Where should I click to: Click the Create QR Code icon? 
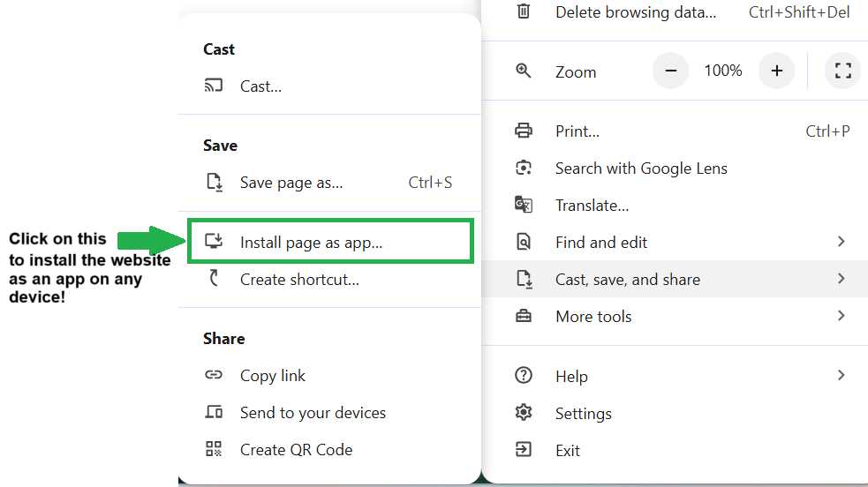(x=214, y=449)
